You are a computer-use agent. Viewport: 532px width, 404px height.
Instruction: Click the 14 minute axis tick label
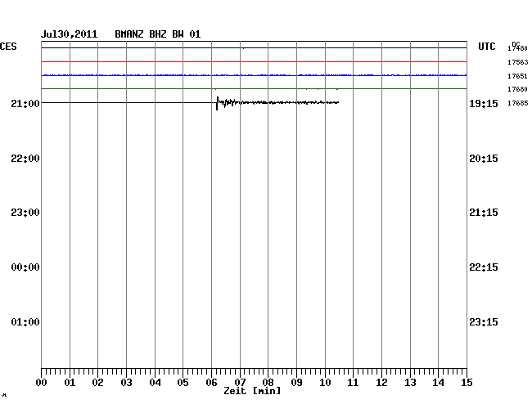tap(439, 383)
